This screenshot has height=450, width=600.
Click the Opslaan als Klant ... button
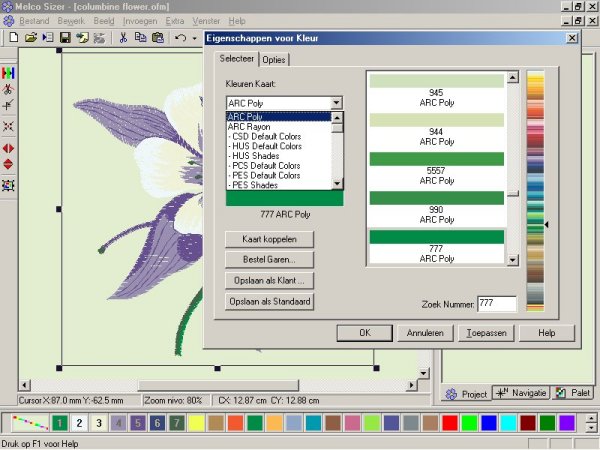pos(269,280)
